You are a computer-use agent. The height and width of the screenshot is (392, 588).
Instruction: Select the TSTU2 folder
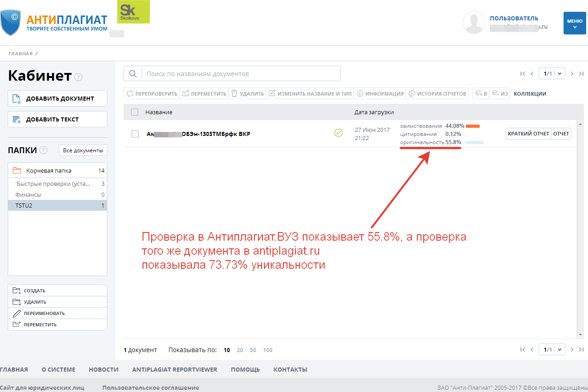click(x=57, y=205)
